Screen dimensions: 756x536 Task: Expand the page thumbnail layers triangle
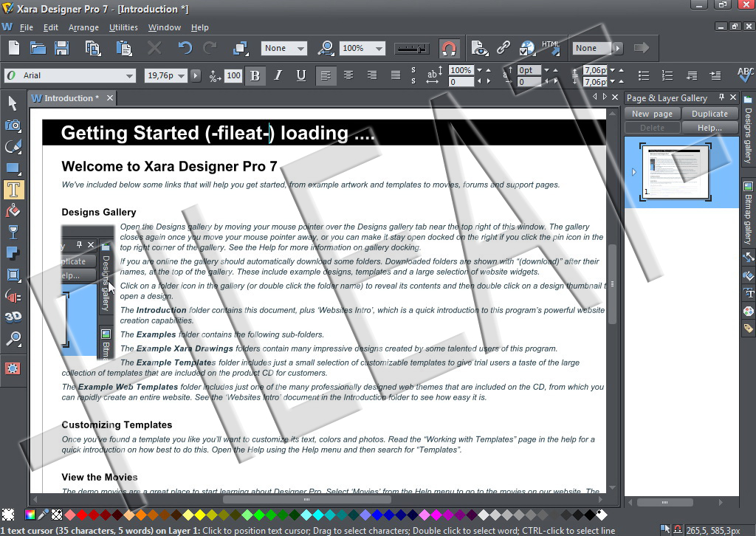(634, 171)
